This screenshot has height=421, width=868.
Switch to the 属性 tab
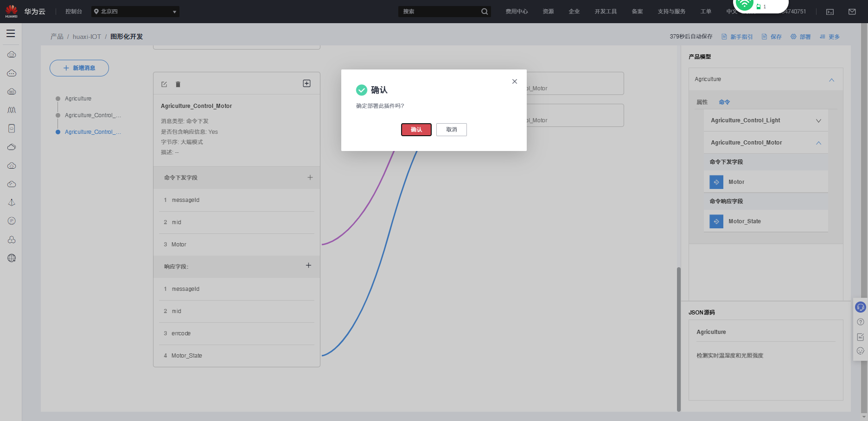point(702,102)
